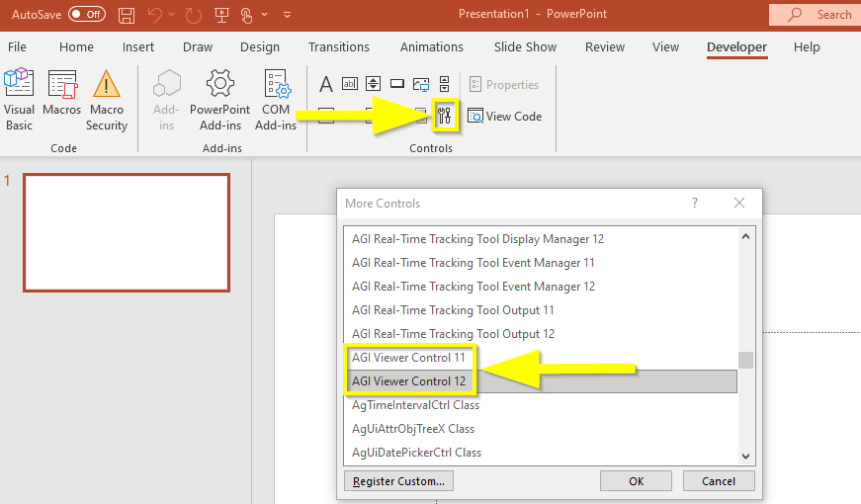The width and height of the screenshot is (861, 504).
Task: Click the Redo icon in title bar
Action: click(x=194, y=15)
